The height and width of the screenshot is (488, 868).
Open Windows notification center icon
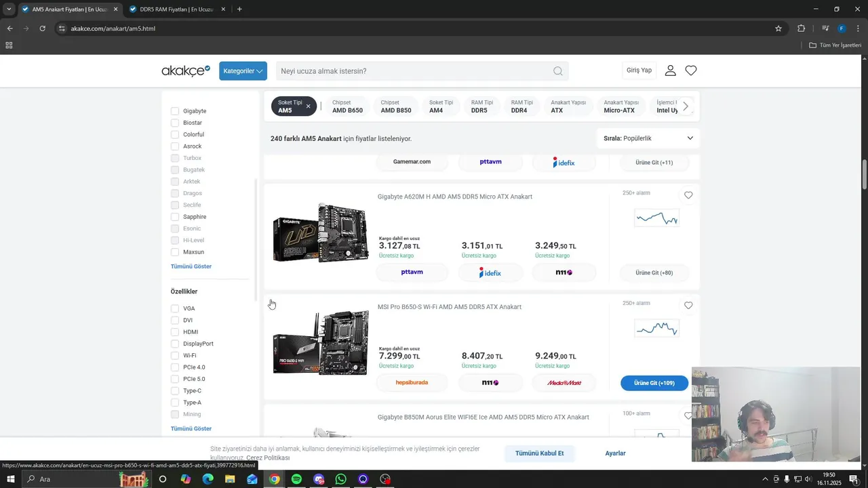[854, 479]
